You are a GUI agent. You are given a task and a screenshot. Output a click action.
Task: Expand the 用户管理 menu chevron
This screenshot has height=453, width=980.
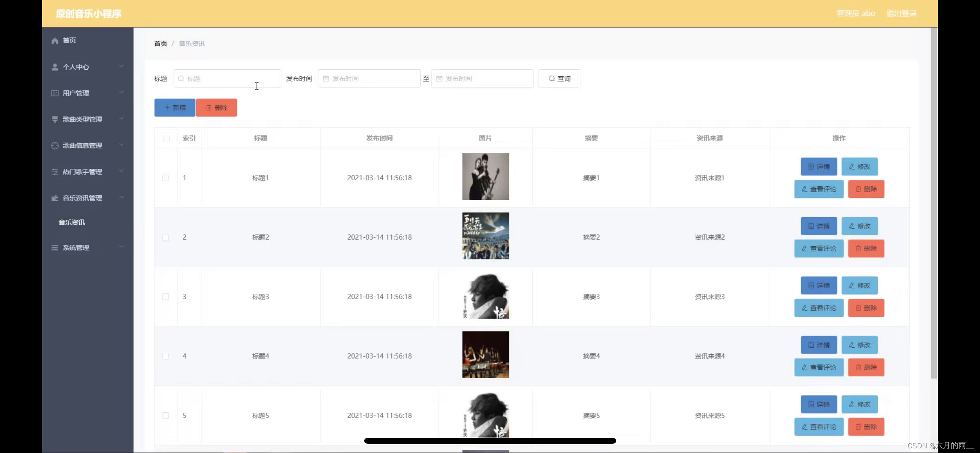click(x=121, y=93)
